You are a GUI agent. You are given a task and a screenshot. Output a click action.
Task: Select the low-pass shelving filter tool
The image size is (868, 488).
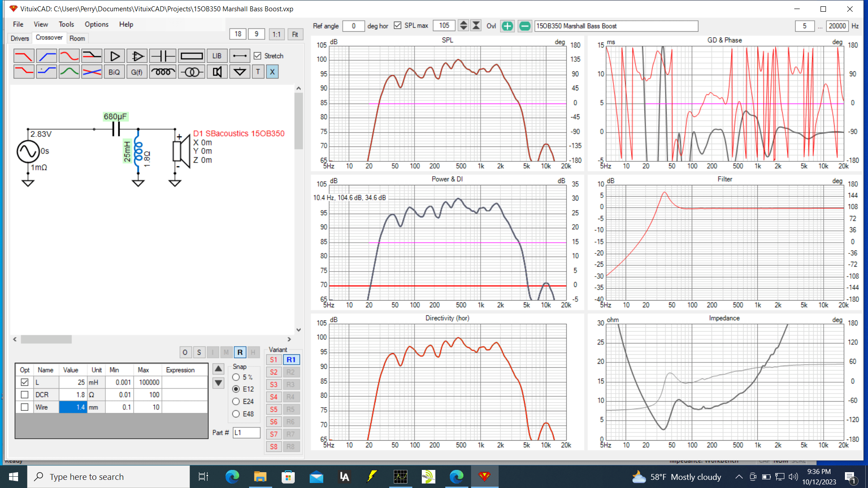(x=92, y=56)
